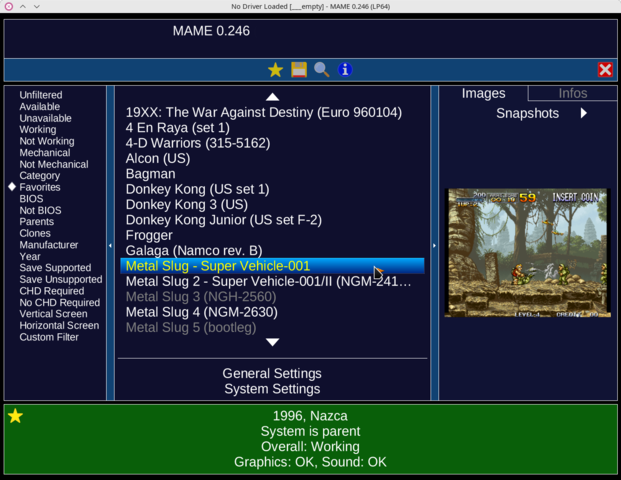Select the Unfiltered filter
This screenshot has height=480, width=621.
coord(41,95)
